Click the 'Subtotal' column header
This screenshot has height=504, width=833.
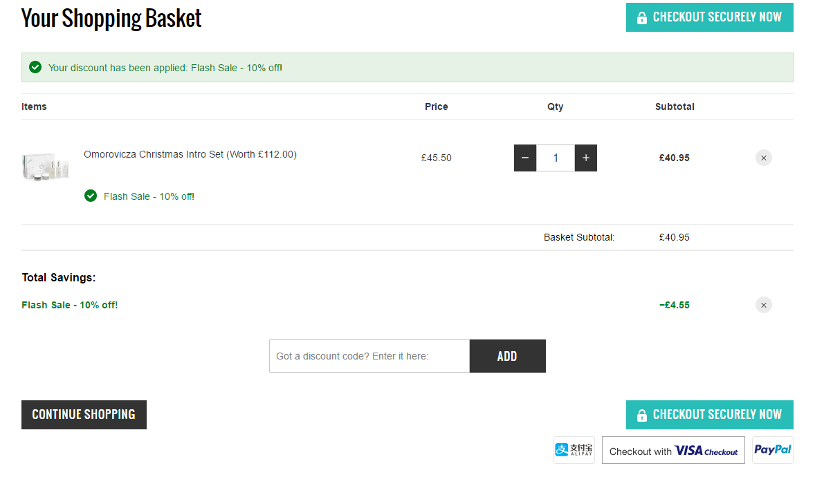pos(675,106)
